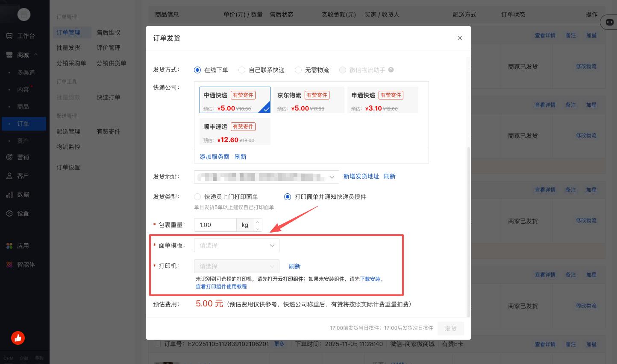
Task: Click the 数据 data chart icon
Action: coord(9,195)
